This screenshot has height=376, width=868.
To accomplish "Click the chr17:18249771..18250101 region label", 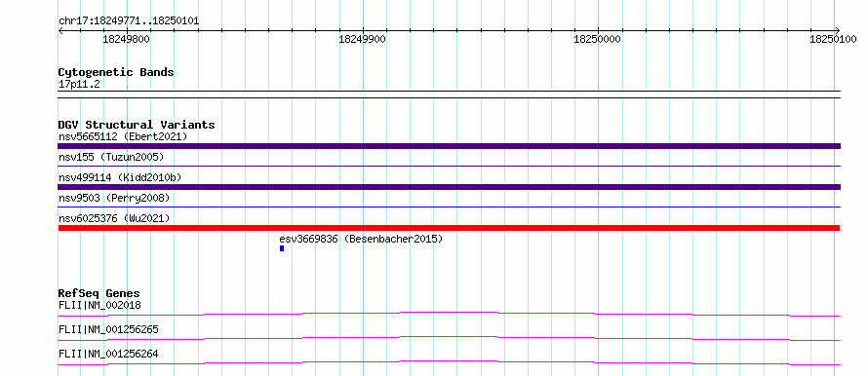I will click(129, 21).
